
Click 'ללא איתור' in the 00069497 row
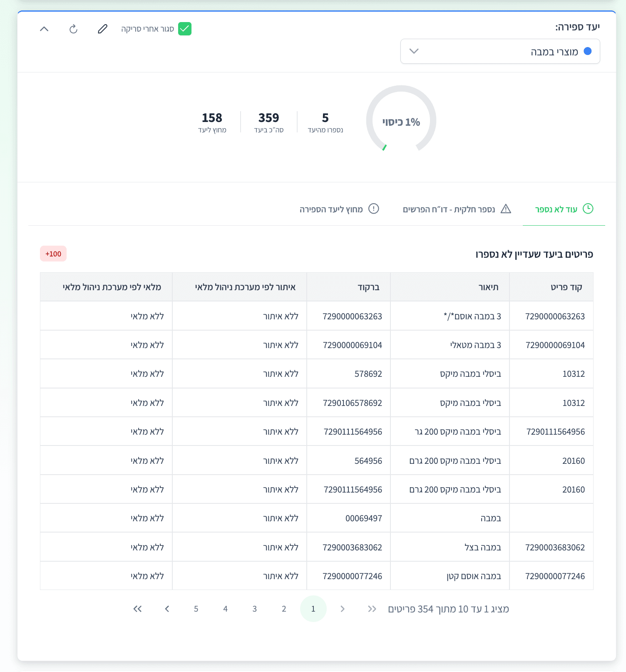(281, 518)
